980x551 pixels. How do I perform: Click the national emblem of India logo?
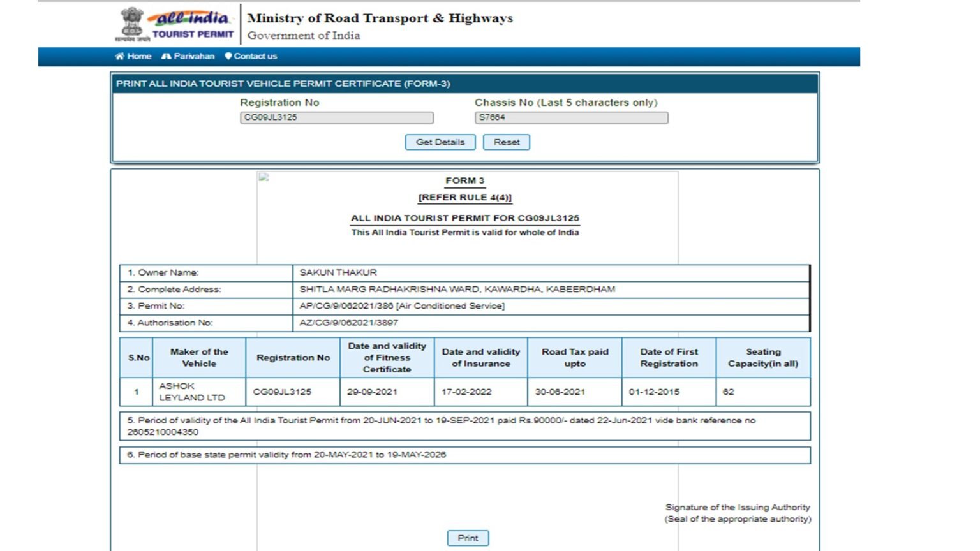click(132, 22)
